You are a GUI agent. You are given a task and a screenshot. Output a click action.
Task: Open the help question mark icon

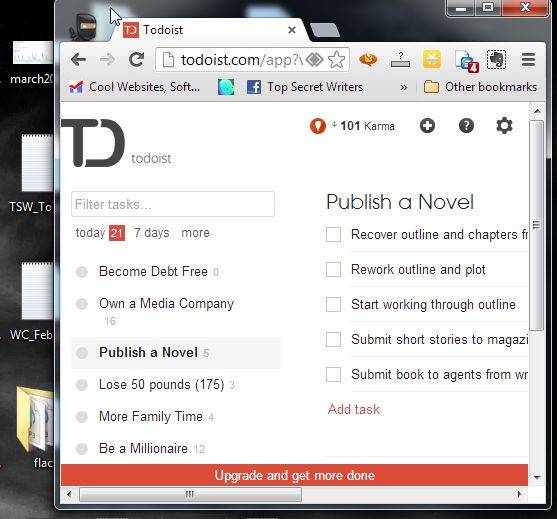click(x=466, y=126)
